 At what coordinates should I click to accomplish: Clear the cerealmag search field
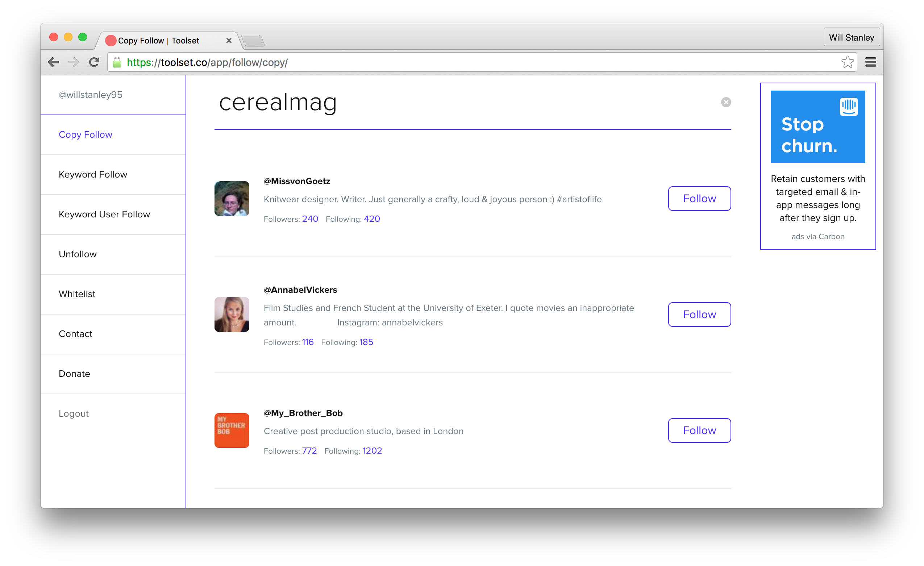[x=726, y=102]
